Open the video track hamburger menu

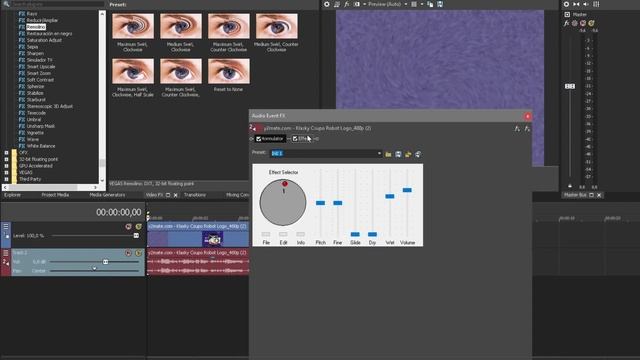click(6, 226)
